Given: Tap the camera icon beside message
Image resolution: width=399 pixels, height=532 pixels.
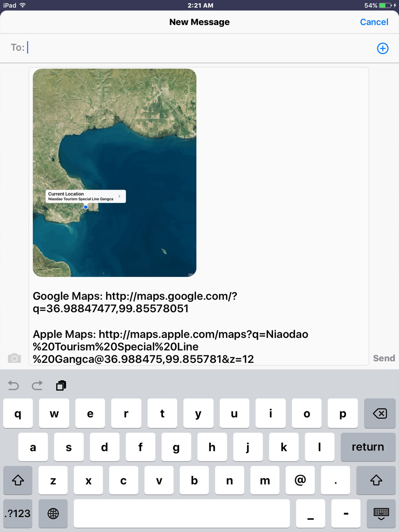Looking at the screenshot, I should click(x=14, y=358).
